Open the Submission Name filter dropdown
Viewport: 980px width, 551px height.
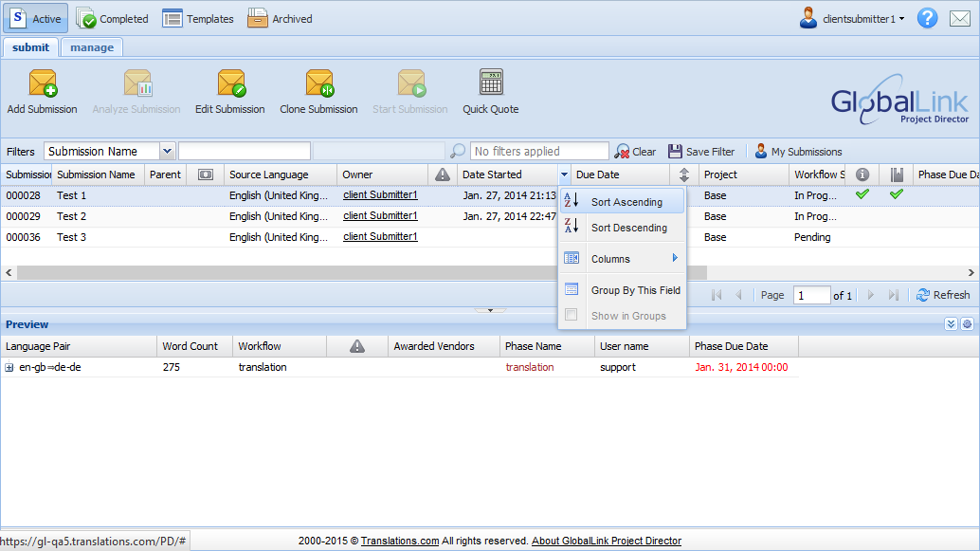click(167, 152)
